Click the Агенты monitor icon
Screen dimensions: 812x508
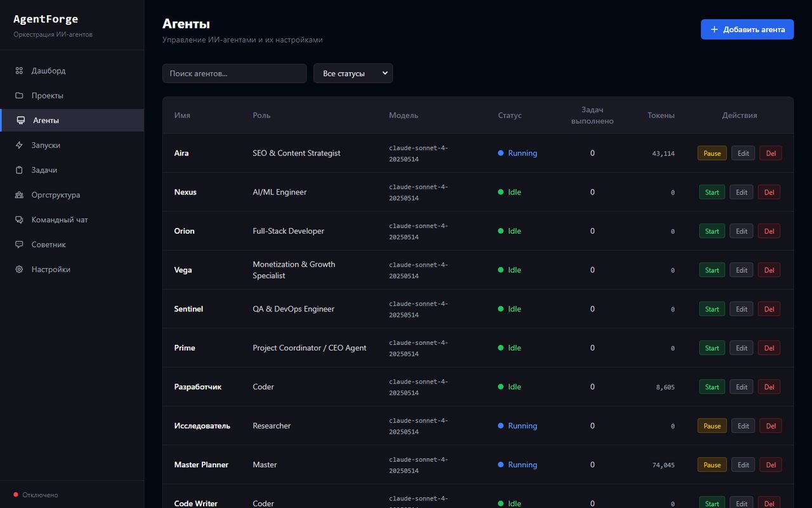pyautogui.click(x=21, y=120)
